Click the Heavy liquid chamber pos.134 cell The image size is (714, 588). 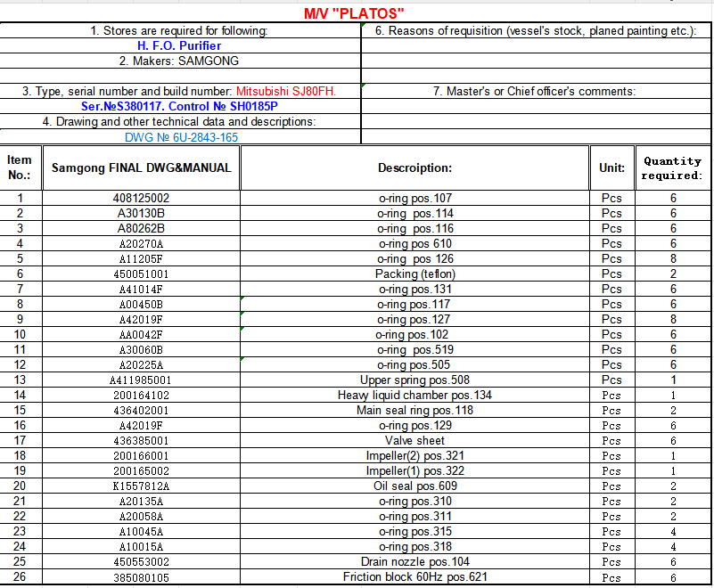[x=414, y=395]
